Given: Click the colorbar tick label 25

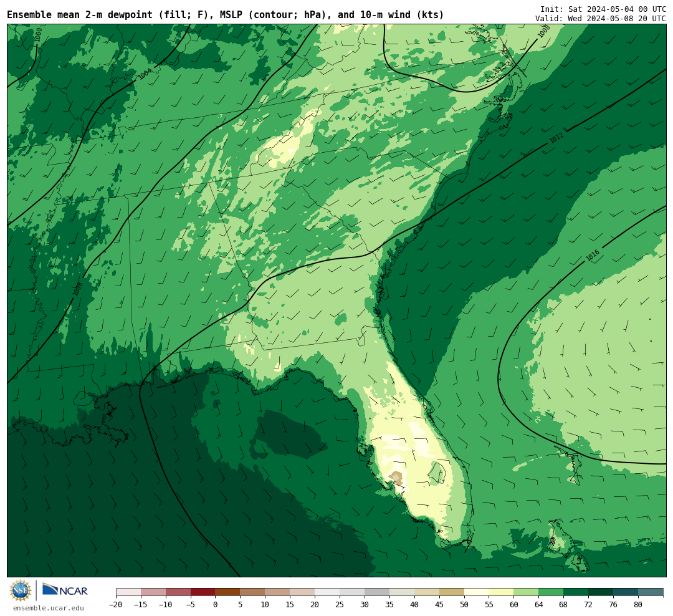Looking at the screenshot, I should click(340, 605).
